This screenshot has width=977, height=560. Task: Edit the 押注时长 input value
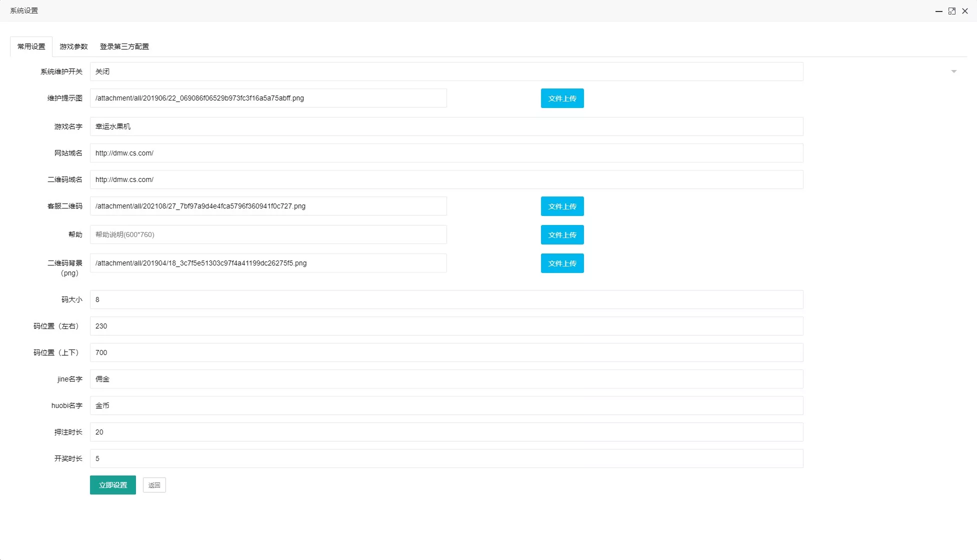(x=446, y=432)
